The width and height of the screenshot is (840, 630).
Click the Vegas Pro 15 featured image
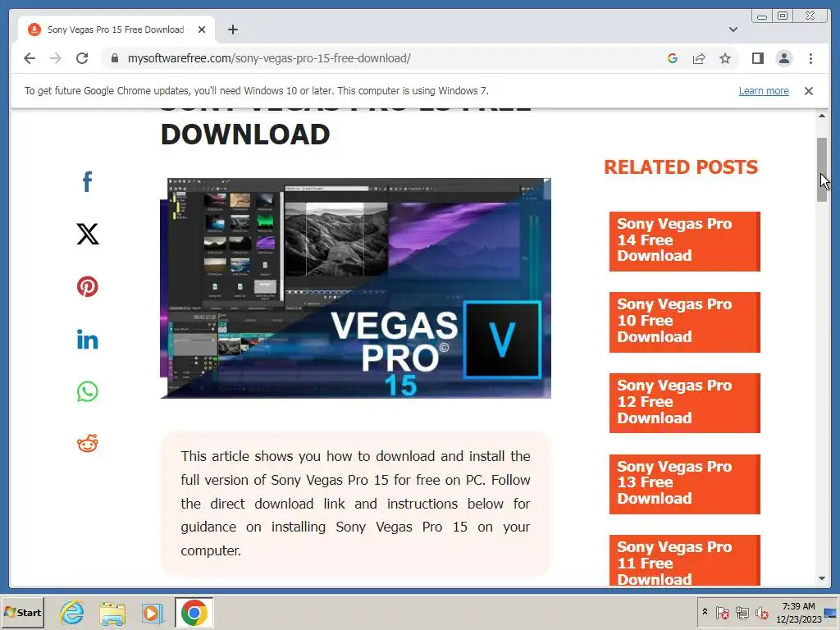356,288
